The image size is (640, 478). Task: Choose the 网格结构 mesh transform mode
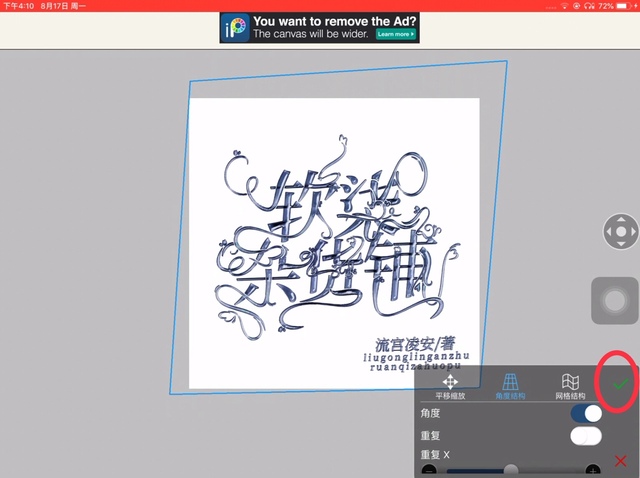(570, 386)
